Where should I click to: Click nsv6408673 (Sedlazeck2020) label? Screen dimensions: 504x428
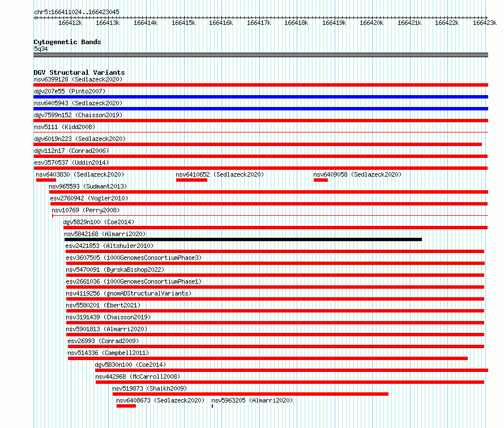point(160,400)
